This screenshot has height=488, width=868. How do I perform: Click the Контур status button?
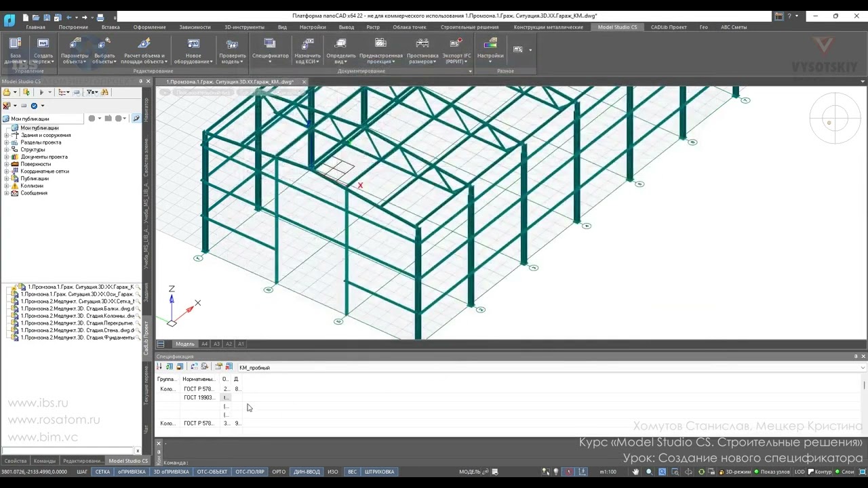[820, 472]
